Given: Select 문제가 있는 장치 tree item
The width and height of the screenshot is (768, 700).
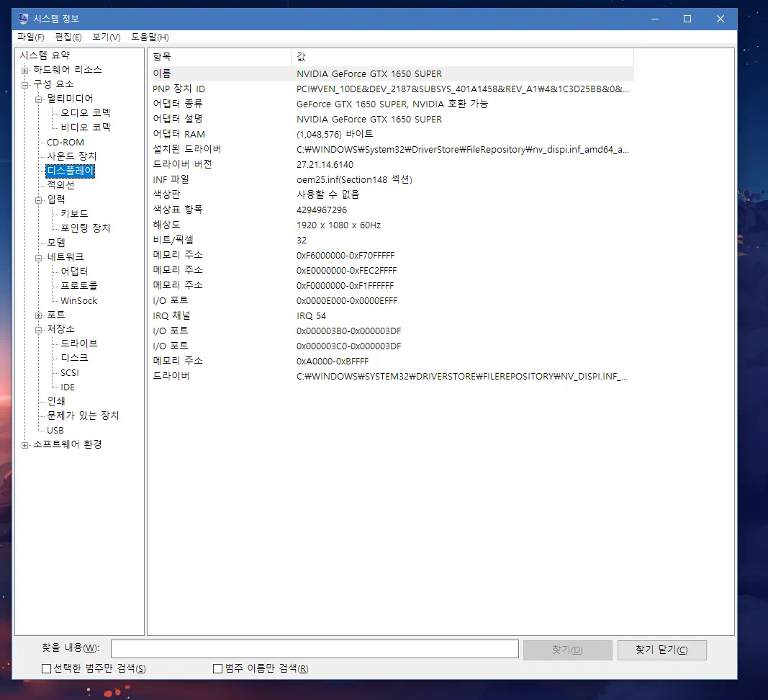Looking at the screenshot, I should point(83,416).
